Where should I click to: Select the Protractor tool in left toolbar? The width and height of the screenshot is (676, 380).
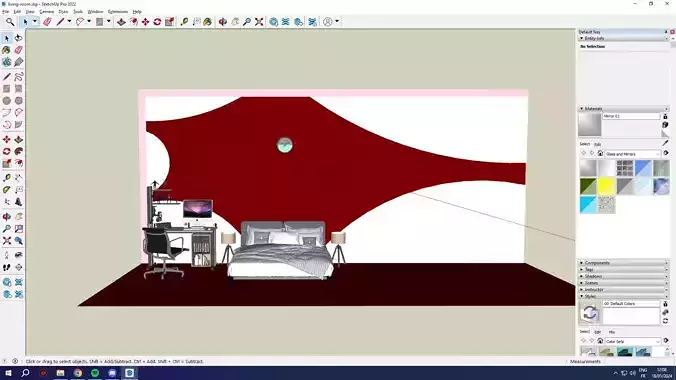tap(6, 190)
